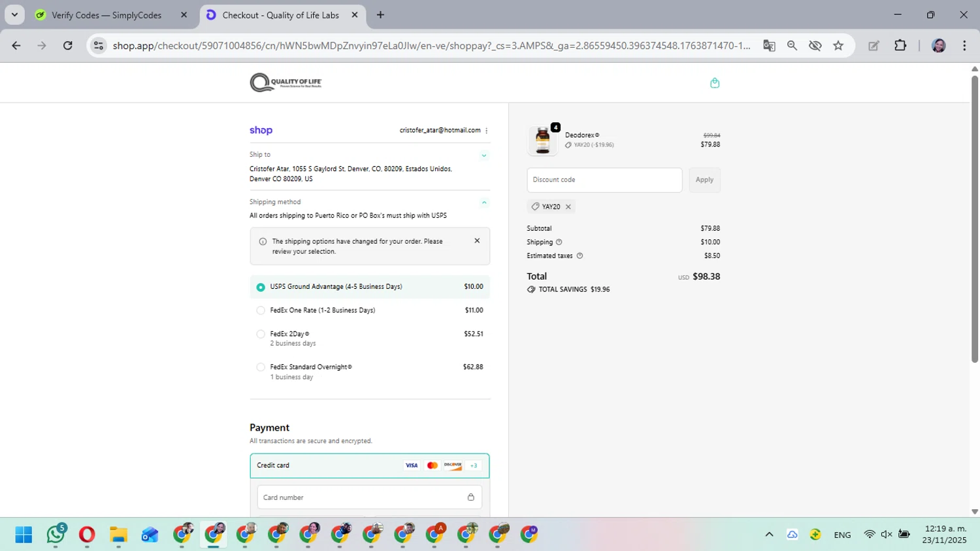This screenshot has width=980, height=551.
Task: Click the volume muted tray icon
Action: tap(887, 535)
